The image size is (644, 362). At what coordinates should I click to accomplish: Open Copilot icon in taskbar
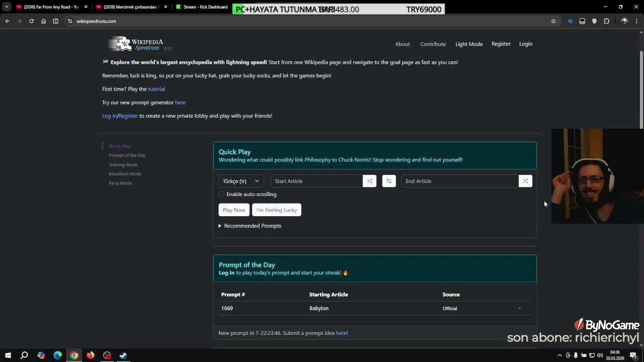(41, 355)
